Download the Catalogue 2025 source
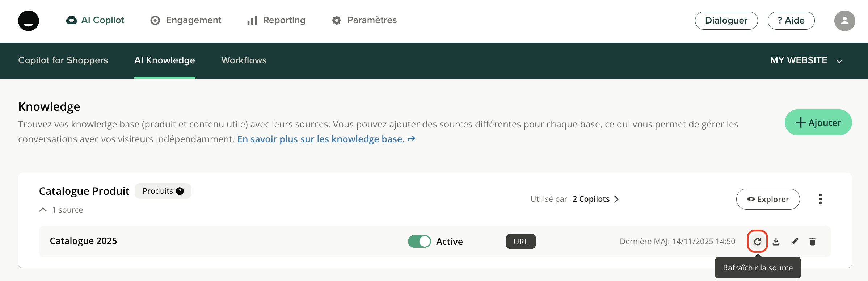The height and width of the screenshot is (281, 868). click(x=776, y=241)
